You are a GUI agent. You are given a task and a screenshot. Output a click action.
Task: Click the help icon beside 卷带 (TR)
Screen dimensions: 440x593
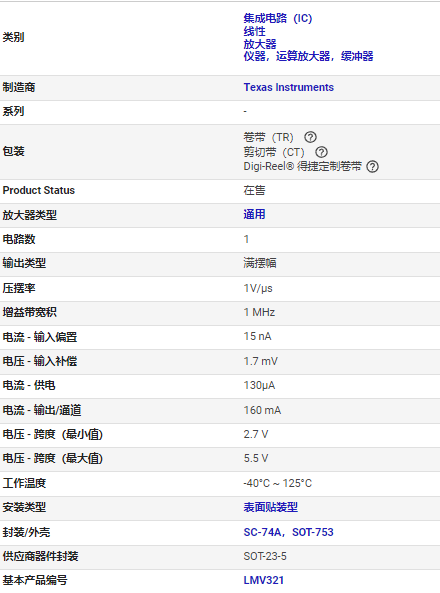[310, 137]
